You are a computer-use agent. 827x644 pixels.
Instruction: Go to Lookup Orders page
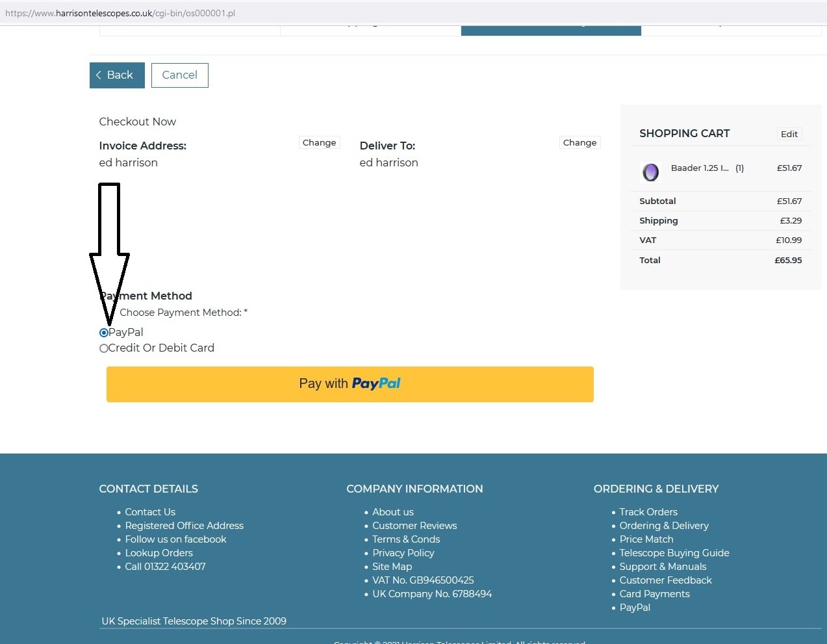click(x=159, y=553)
